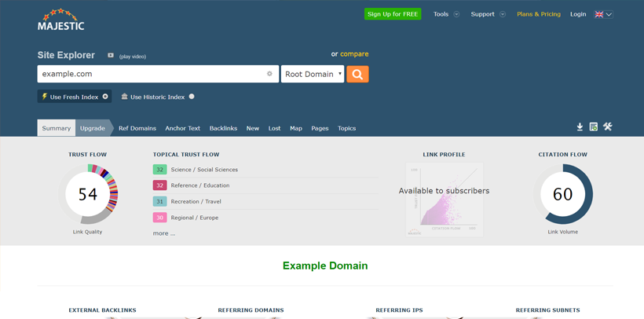
Task: Click Regional / Europe text
Action: point(195,218)
